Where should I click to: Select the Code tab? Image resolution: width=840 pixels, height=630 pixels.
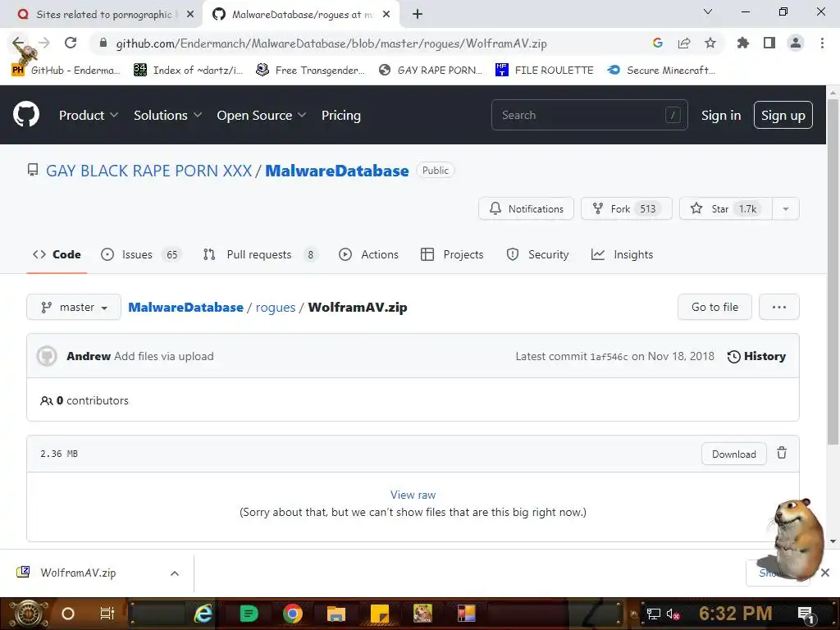pyautogui.click(x=57, y=254)
